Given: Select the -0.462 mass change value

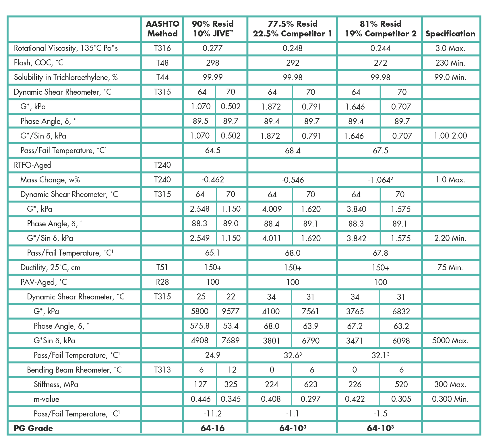Looking at the screenshot, I should (x=212, y=180).
